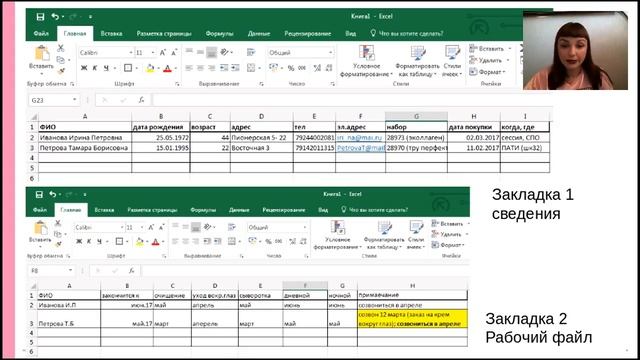The width and height of the screenshot is (640, 360).
Task: Open Общий number format dropdown in bottom window
Action: [304, 227]
